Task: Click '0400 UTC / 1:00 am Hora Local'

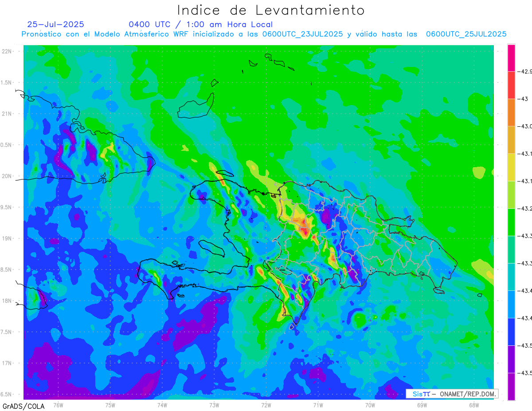Action: (201, 24)
